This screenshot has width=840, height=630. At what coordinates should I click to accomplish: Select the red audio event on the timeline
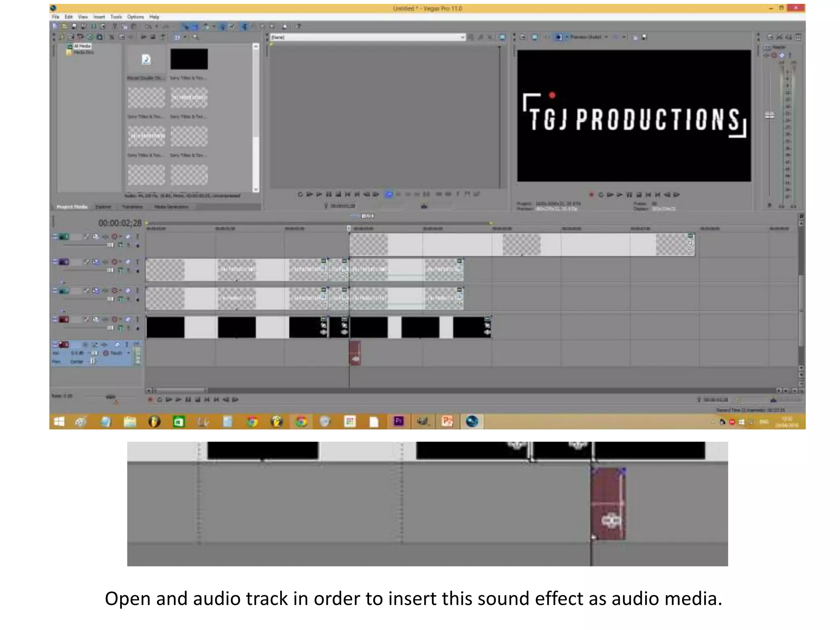coord(355,353)
